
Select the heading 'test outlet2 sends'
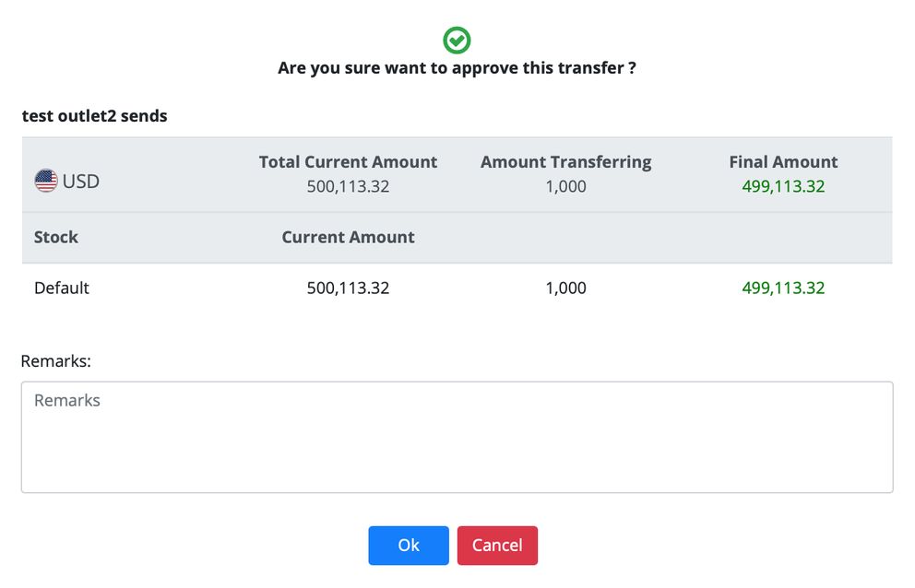click(x=93, y=115)
